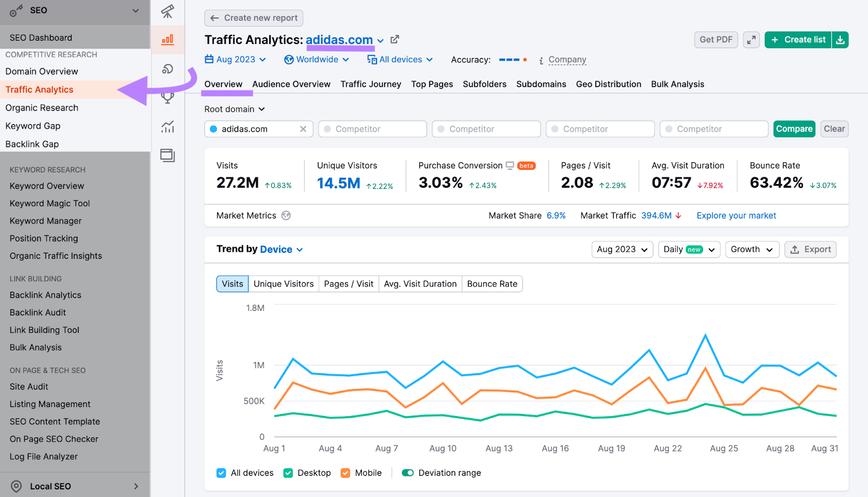868x497 pixels.
Task: Click the green download icon beside Create list
Action: [840, 40]
